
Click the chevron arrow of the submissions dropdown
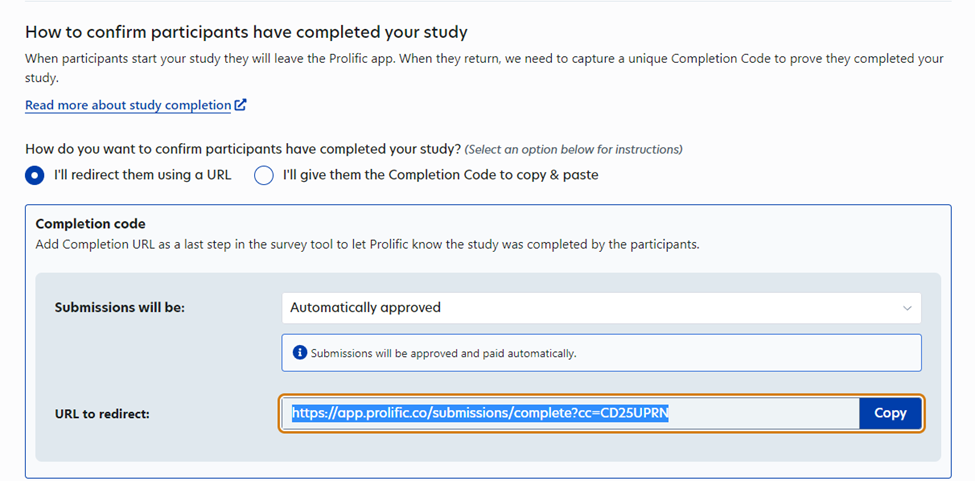pos(907,308)
